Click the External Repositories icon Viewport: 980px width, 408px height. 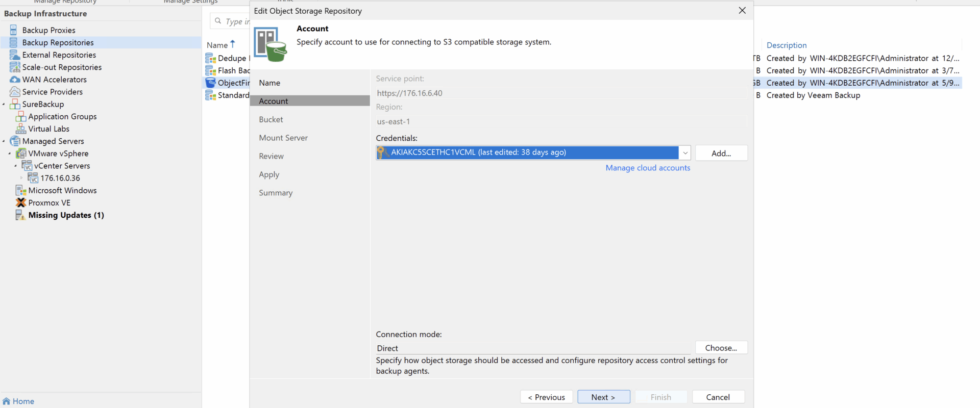click(15, 55)
